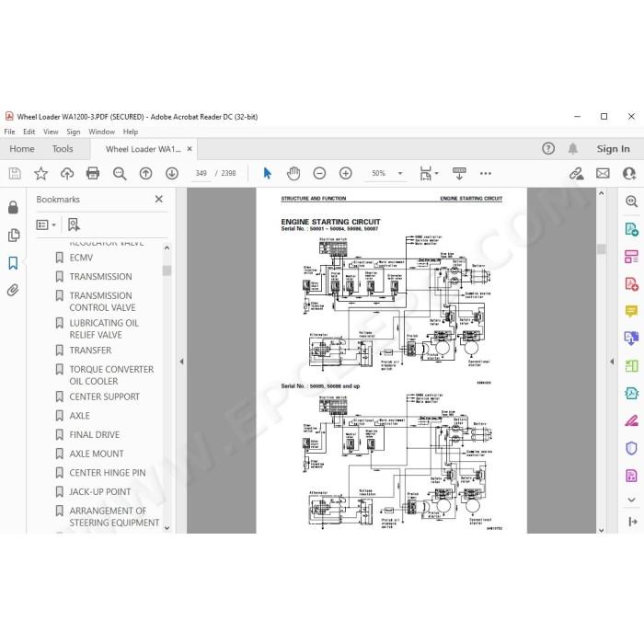Image resolution: width=644 pixels, height=644 pixels.
Task: Activate the Hand pan tool
Action: click(293, 173)
